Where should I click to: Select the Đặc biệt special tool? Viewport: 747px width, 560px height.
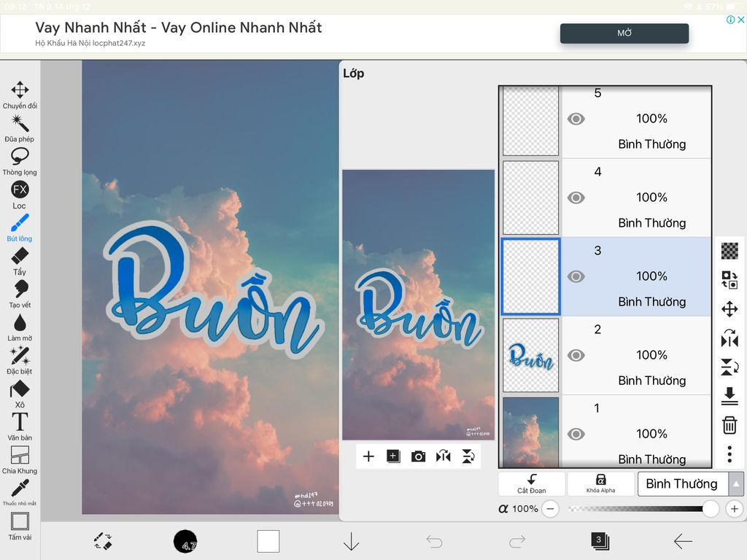[x=20, y=360]
